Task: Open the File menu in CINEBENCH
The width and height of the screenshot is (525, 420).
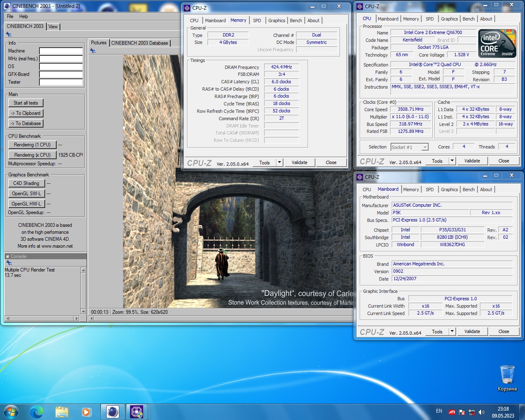Action: pos(10,16)
